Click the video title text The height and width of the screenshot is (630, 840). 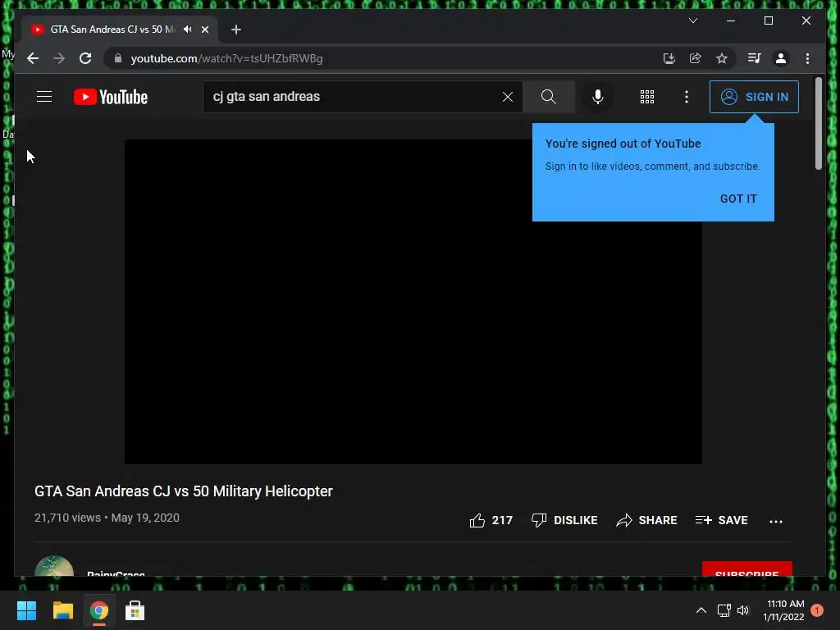[183, 491]
